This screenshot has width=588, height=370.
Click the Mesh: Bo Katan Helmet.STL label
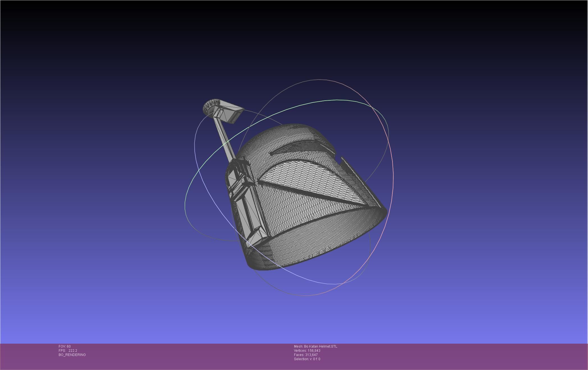point(316,346)
